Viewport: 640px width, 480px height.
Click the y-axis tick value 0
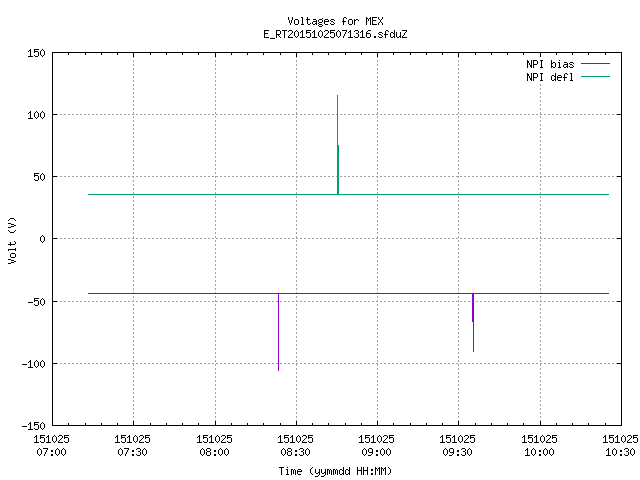[42, 239]
